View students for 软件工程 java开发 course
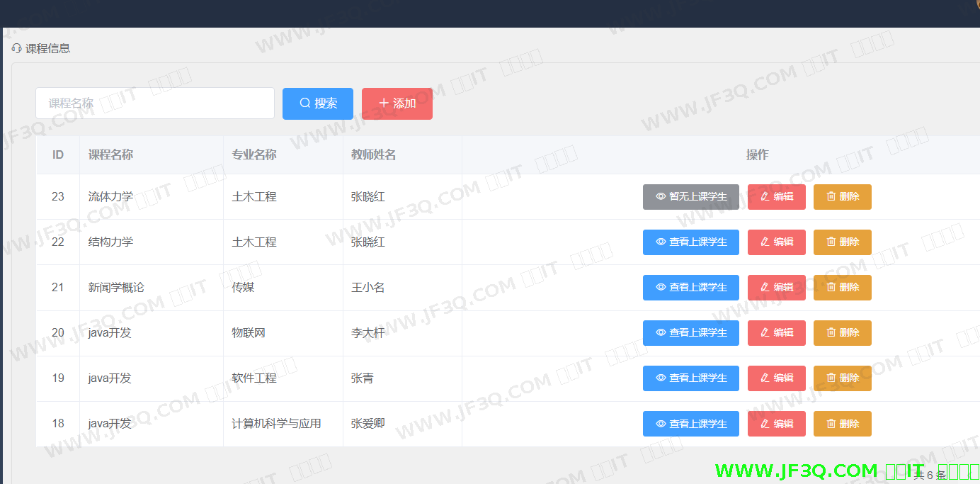The image size is (980, 484). point(690,378)
